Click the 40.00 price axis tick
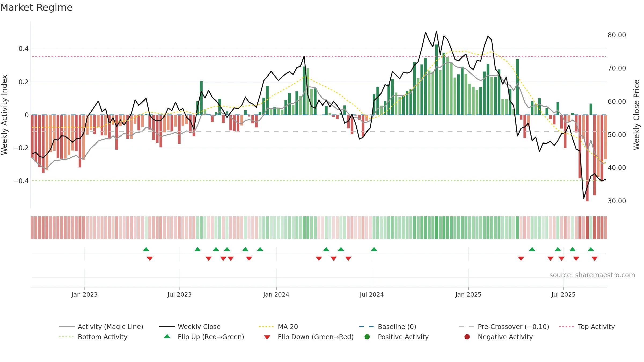Screen dimensions: 644x362 [x=617, y=168]
